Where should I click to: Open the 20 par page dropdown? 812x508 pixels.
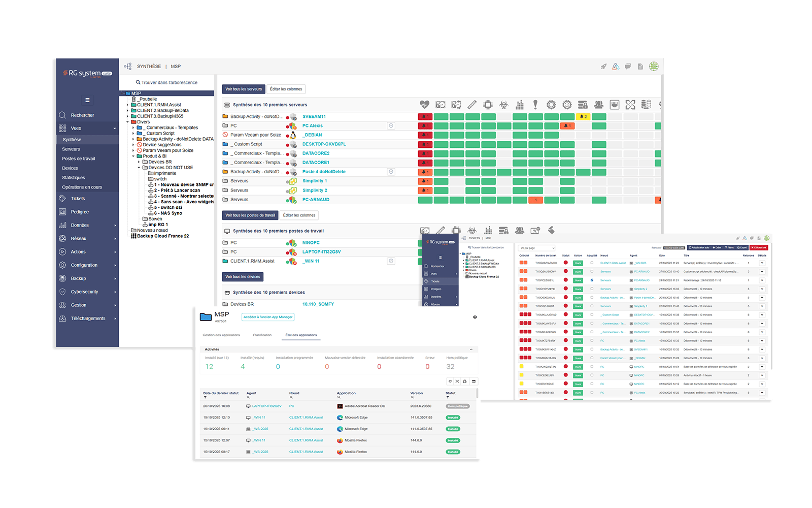pos(537,248)
